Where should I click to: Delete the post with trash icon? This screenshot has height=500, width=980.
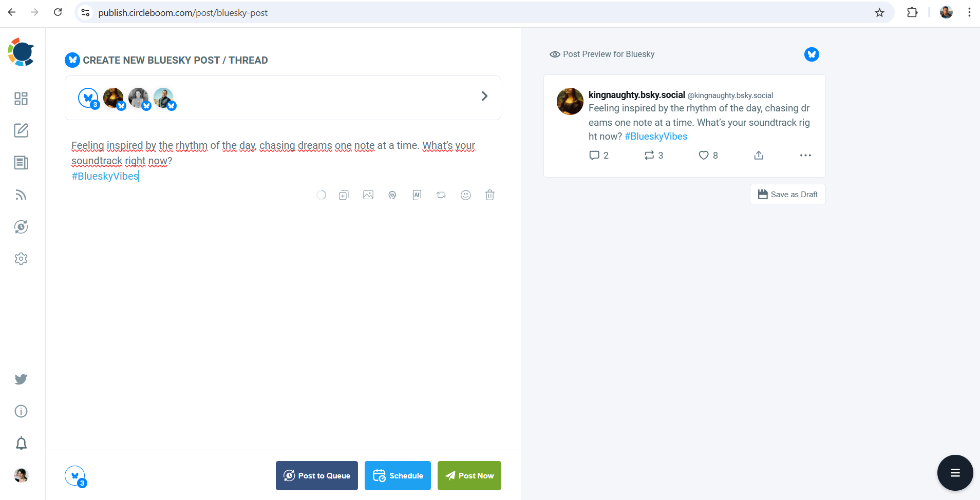click(x=490, y=195)
